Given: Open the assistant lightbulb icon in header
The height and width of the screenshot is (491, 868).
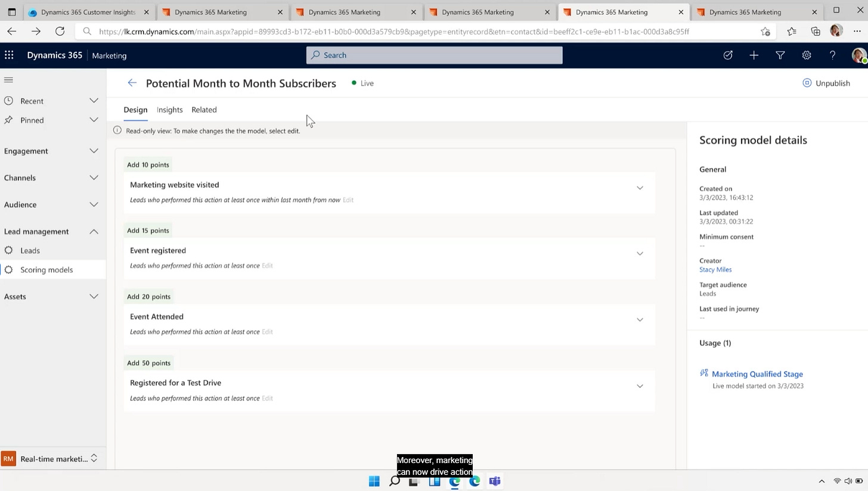Looking at the screenshot, I should pos(728,55).
